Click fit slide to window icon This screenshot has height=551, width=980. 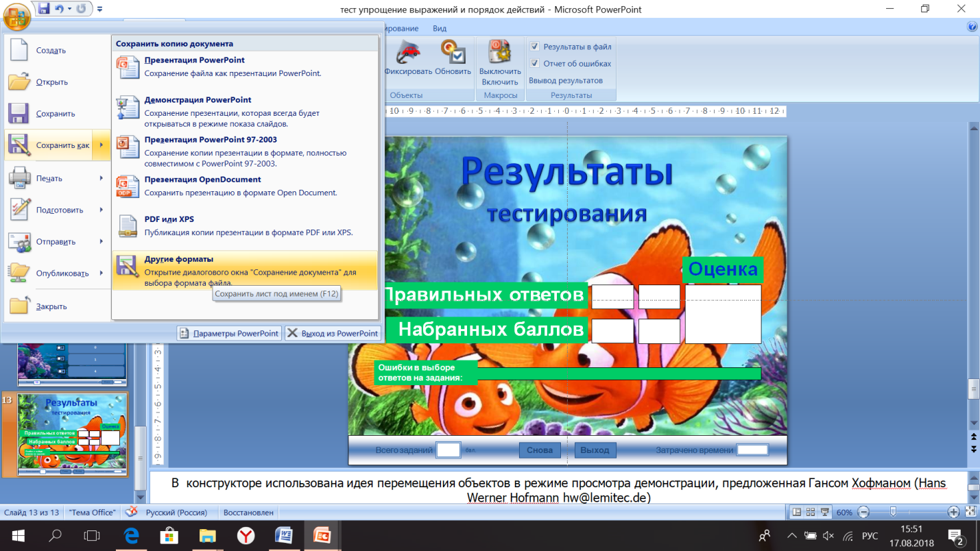[x=970, y=512]
